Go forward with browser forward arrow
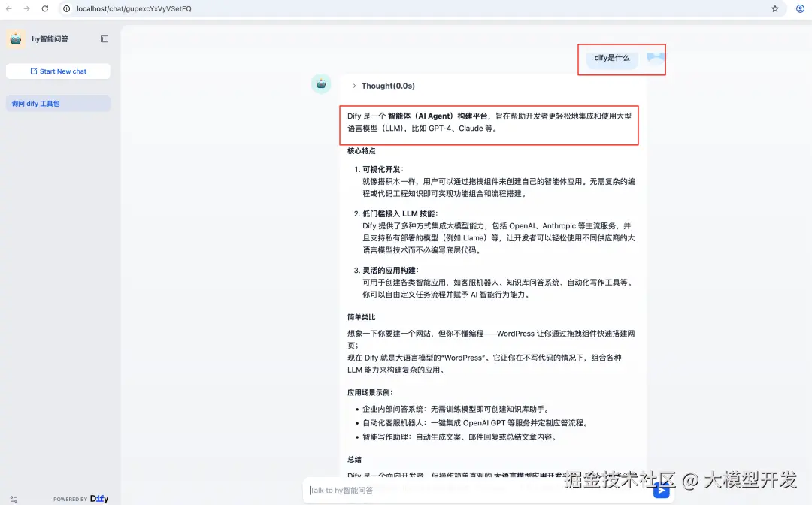This screenshot has height=505, width=812. point(26,9)
